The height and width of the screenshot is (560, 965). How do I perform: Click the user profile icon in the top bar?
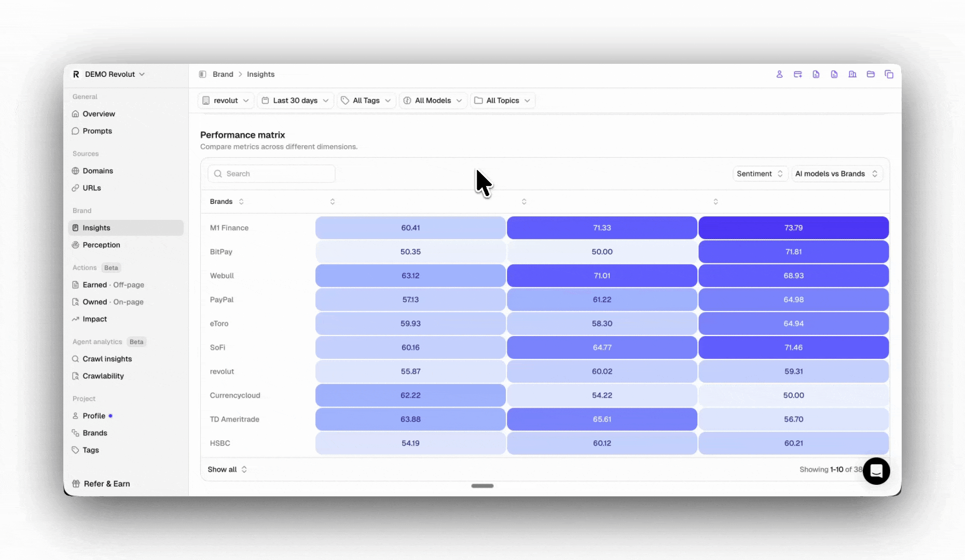(x=779, y=74)
